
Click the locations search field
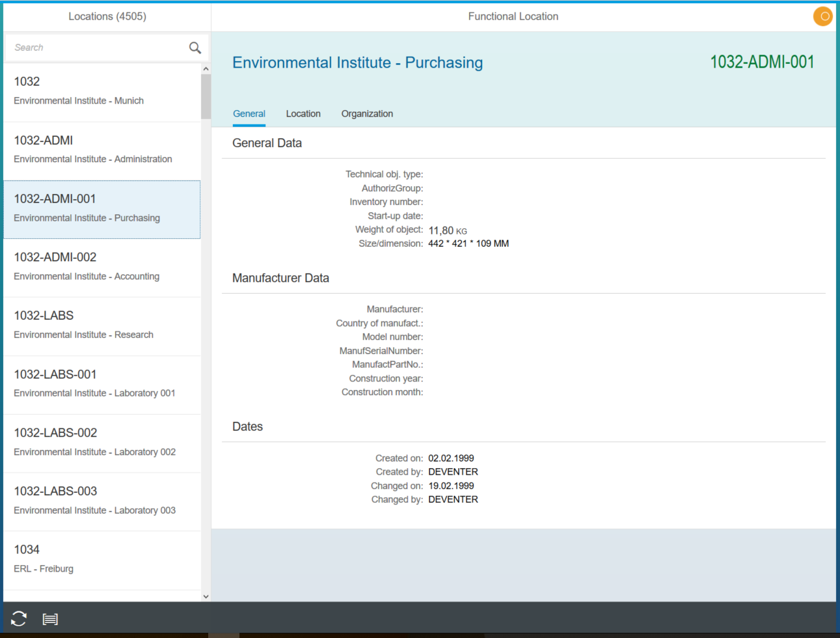point(98,48)
